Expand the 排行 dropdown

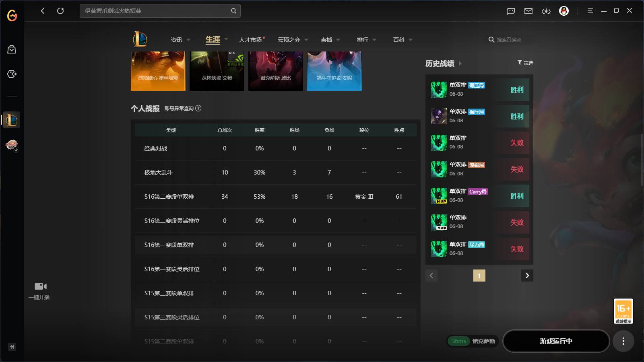(x=374, y=40)
